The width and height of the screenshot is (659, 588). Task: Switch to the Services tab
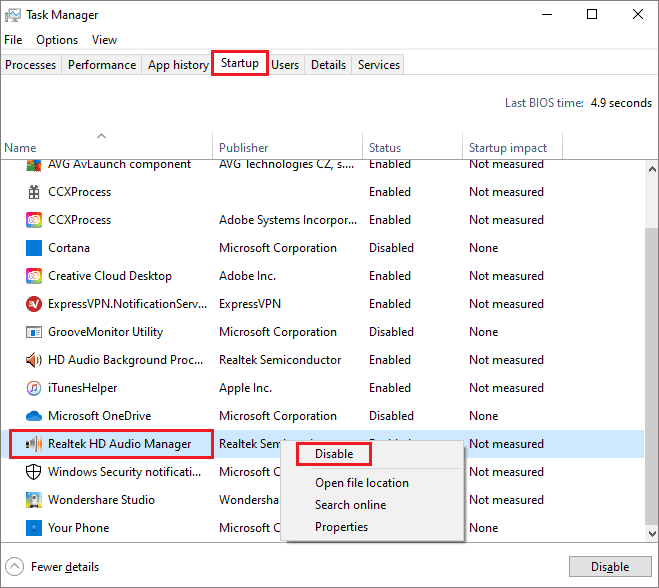point(379,65)
